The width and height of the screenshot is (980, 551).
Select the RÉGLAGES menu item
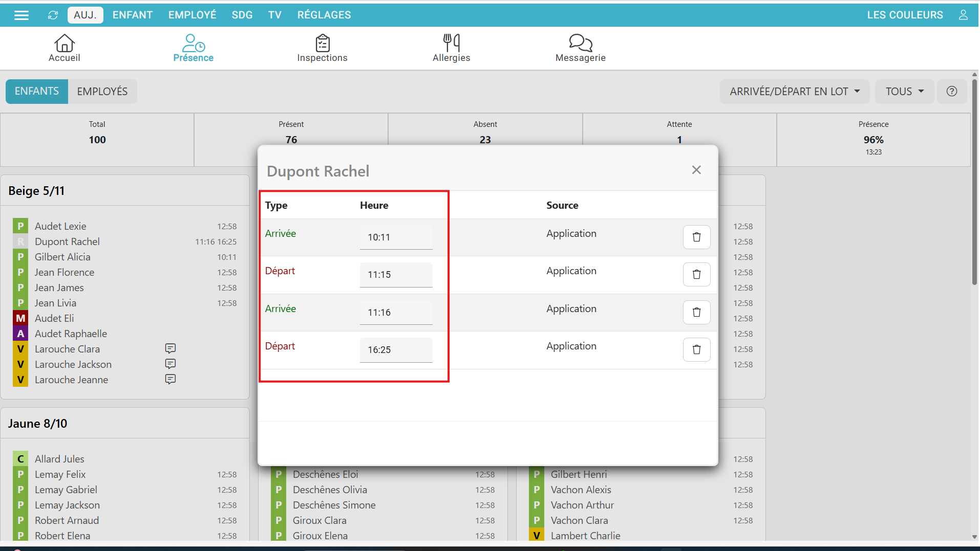click(324, 15)
